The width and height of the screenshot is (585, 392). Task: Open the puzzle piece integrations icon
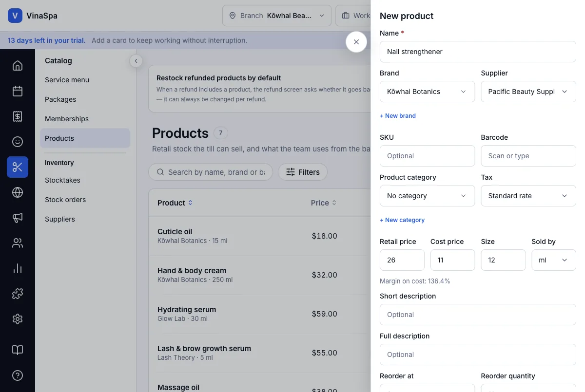click(18, 294)
